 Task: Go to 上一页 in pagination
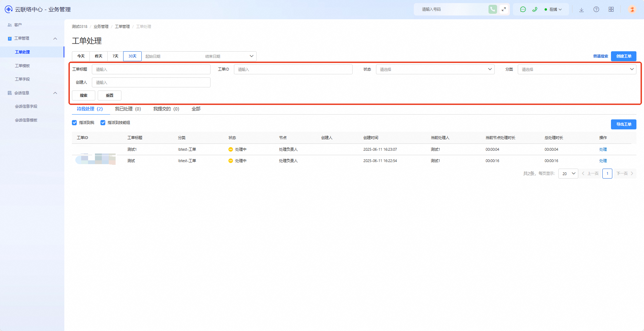590,173
